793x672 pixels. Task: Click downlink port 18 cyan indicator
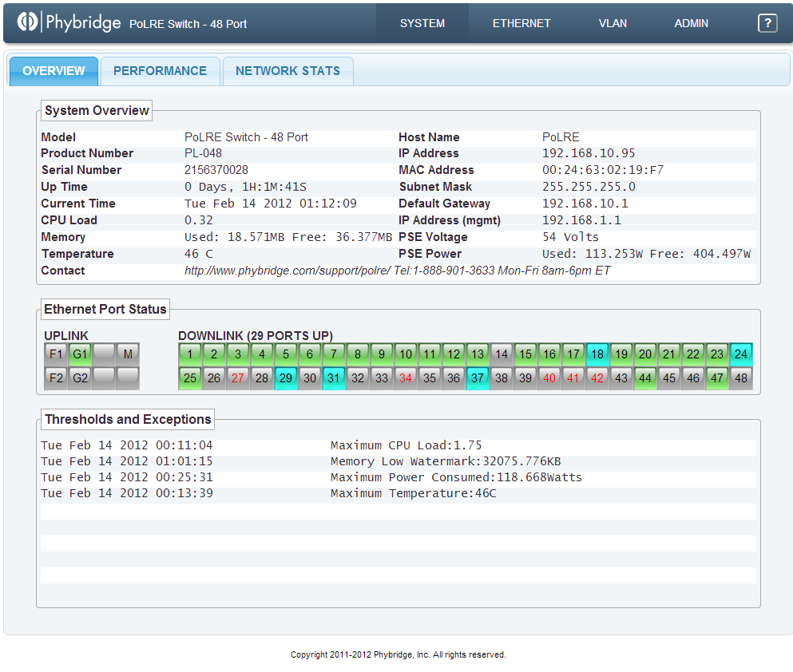pos(597,354)
